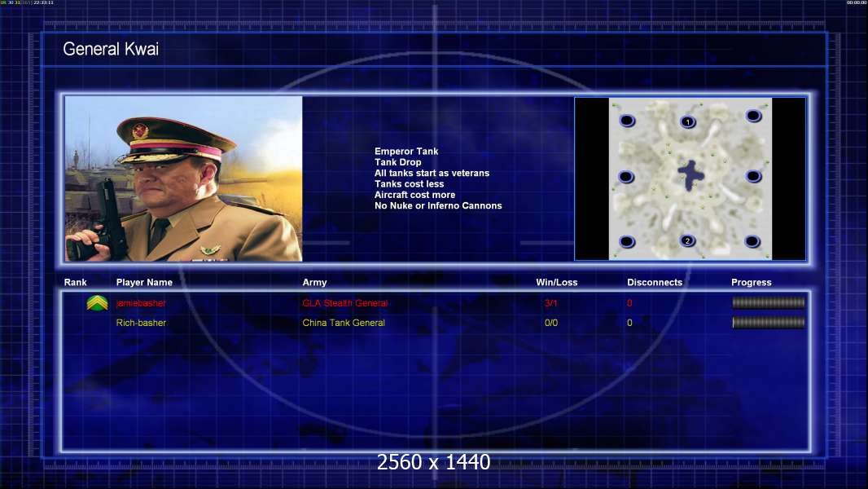Click the "General Kwai" title
The width and height of the screenshot is (868, 489).
[x=111, y=49]
